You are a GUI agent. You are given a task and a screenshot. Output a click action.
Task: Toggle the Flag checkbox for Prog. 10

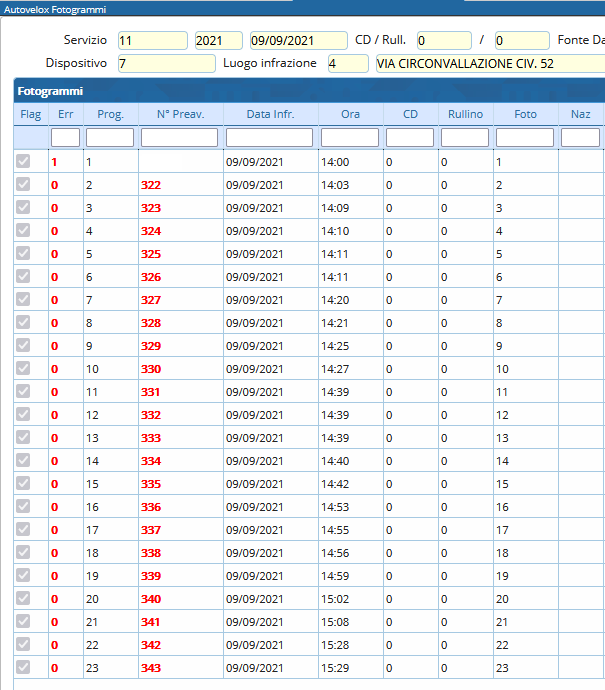[23, 369]
